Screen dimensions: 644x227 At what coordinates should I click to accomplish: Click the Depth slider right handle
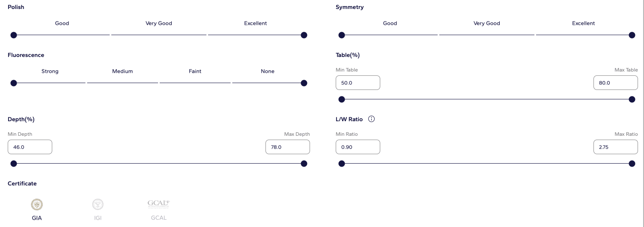304,164
